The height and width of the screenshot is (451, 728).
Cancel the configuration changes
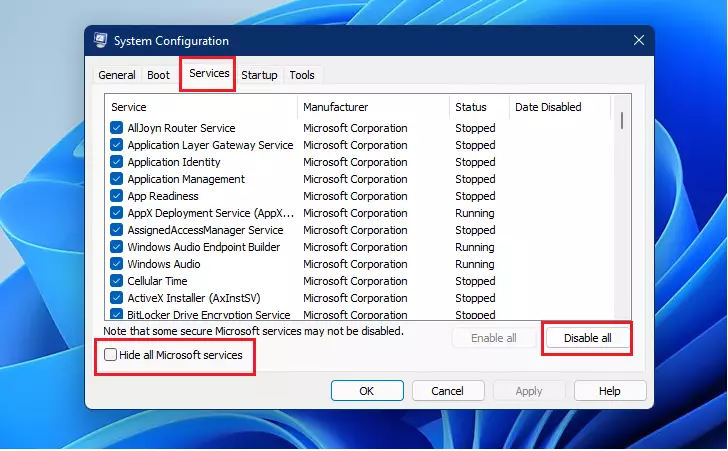tap(448, 391)
